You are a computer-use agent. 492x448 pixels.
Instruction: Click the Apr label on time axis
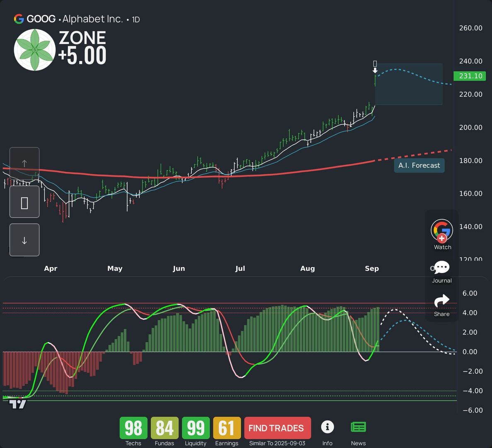[x=51, y=268]
